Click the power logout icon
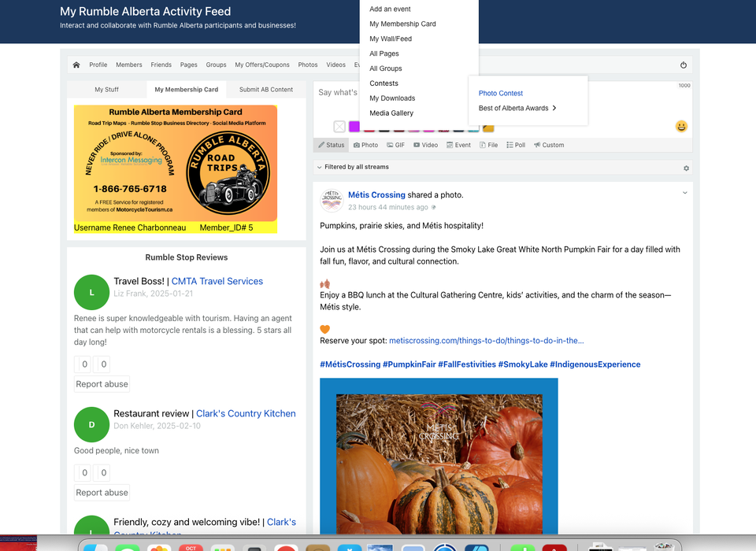The image size is (756, 551). click(683, 65)
